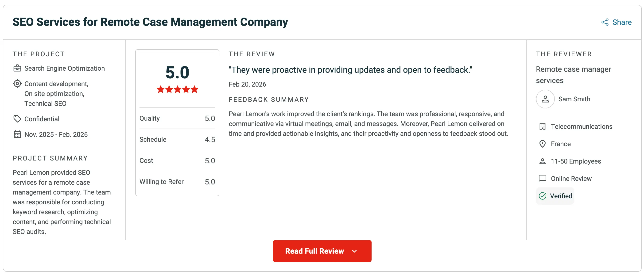Click the building icon beside Telecommunications
The image size is (644, 275).
coord(542,127)
